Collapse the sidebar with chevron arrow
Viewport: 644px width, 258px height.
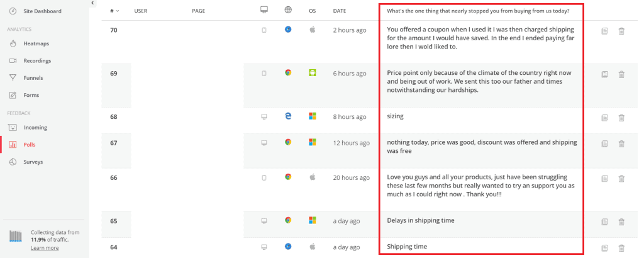(x=92, y=3)
